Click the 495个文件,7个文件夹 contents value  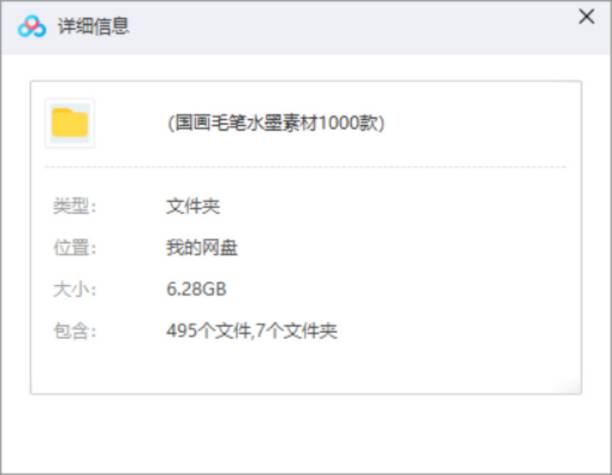click(251, 331)
